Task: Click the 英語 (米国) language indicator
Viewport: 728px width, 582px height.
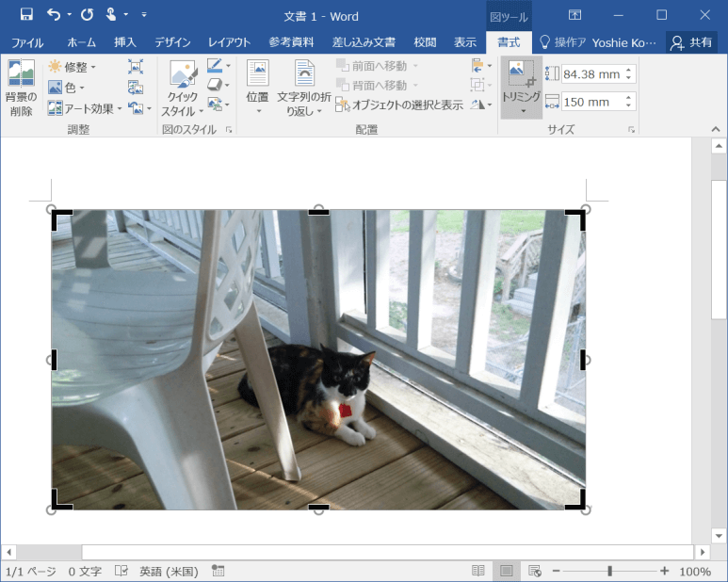Action: [x=169, y=572]
